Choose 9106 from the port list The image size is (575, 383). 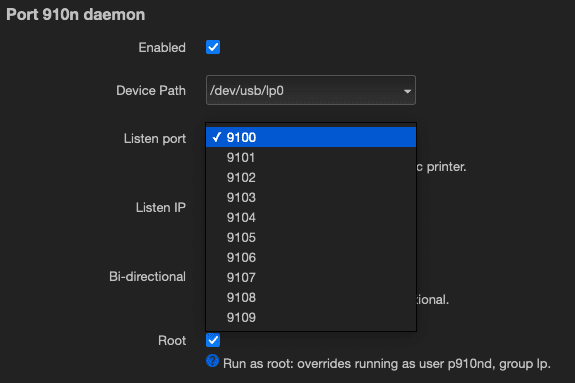(311, 258)
